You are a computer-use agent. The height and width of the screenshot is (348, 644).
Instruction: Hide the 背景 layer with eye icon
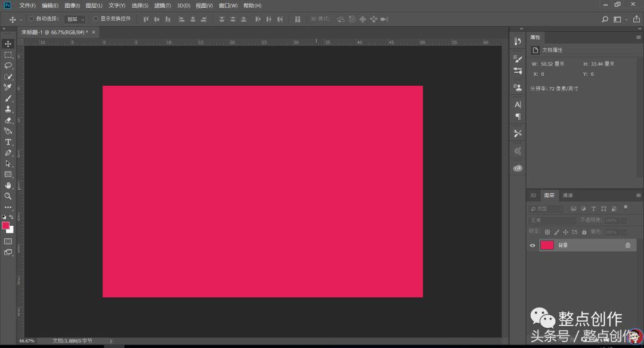(532, 246)
